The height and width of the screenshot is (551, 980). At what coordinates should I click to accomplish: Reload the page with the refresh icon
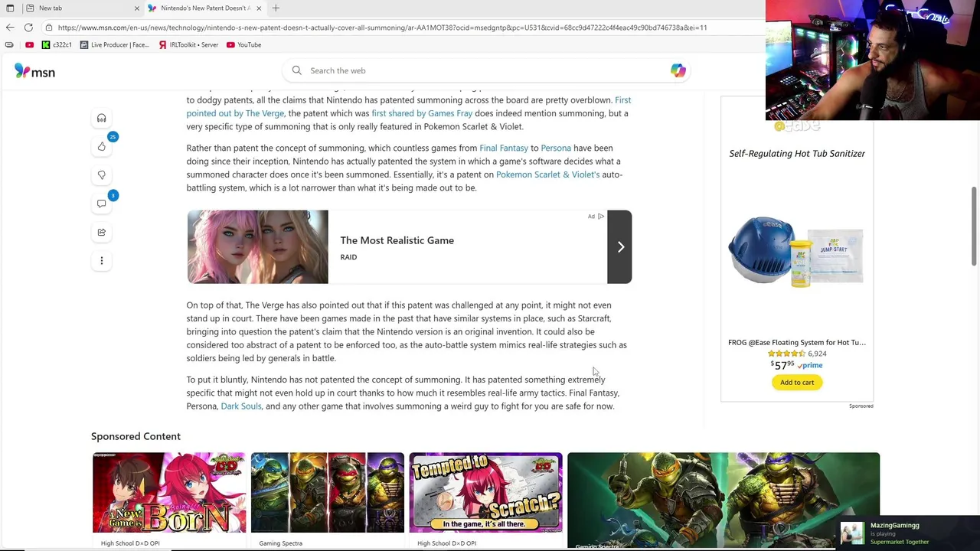tap(28, 28)
